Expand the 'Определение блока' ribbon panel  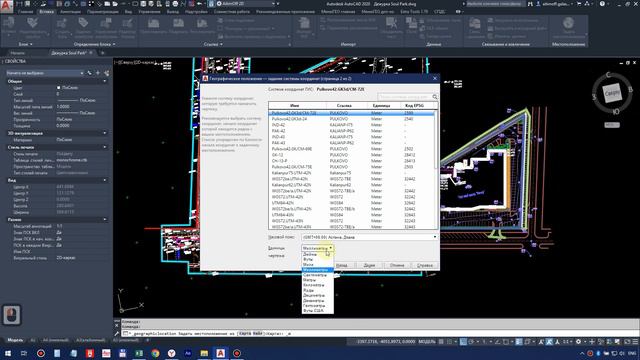tap(94, 44)
